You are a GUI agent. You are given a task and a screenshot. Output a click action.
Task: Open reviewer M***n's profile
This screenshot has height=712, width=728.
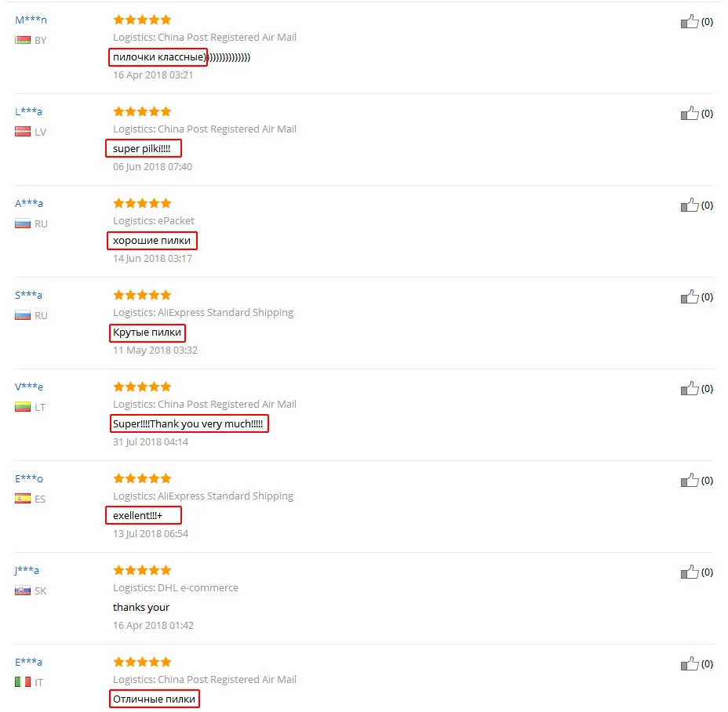[x=31, y=20]
